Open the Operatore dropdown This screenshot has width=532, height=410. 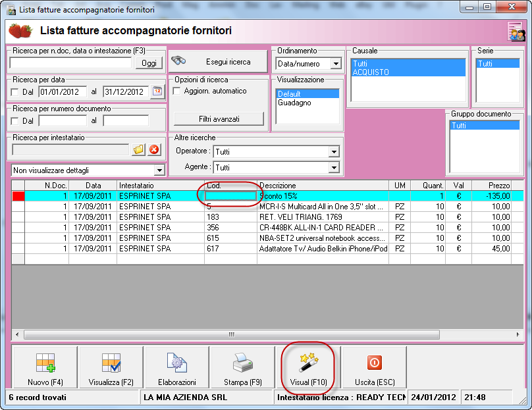334,151
